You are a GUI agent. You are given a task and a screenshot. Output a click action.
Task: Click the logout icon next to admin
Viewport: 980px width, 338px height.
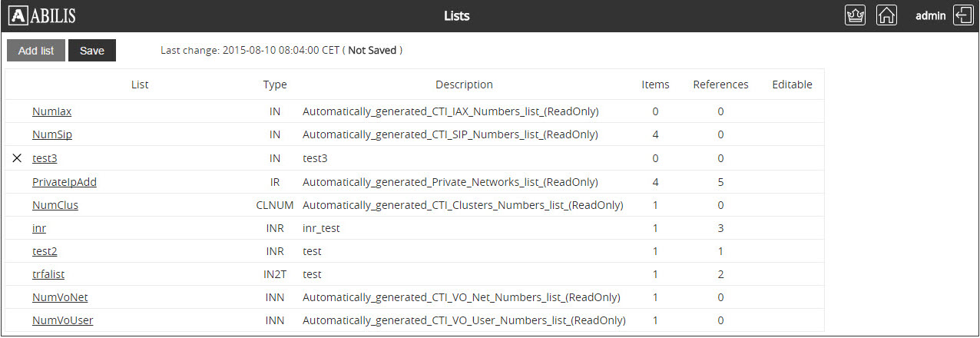click(x=963, y=15)
